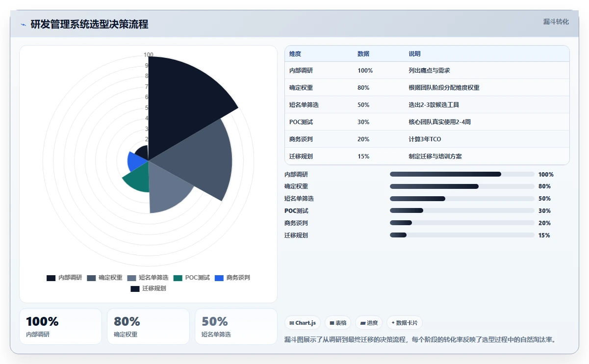Click the 30% value in the table

click(363, 122)
